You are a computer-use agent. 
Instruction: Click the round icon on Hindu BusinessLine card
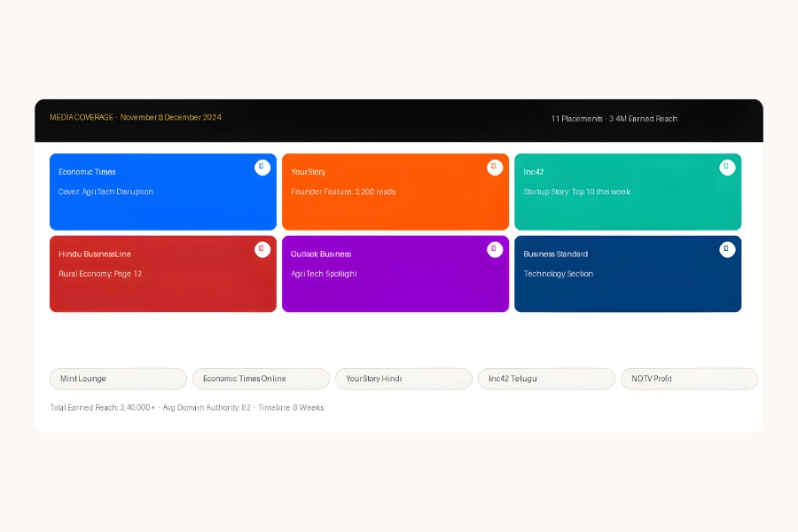262,250
